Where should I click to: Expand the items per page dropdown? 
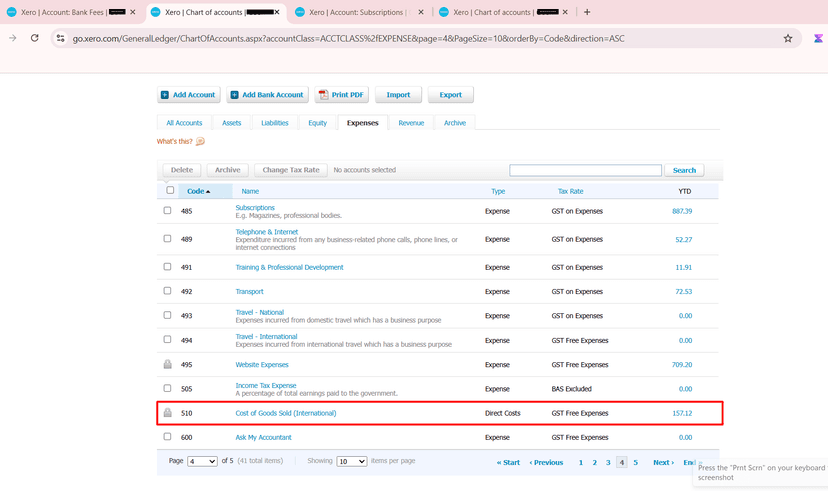(x=351, y=462)
